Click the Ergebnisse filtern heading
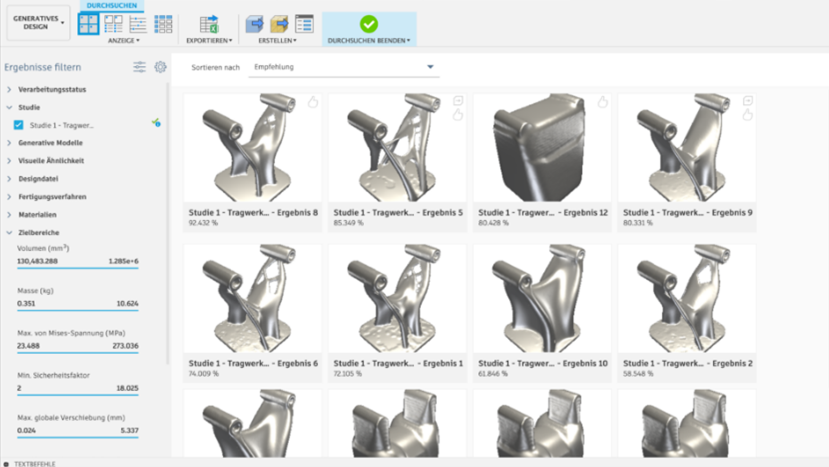 coord(43,67)
